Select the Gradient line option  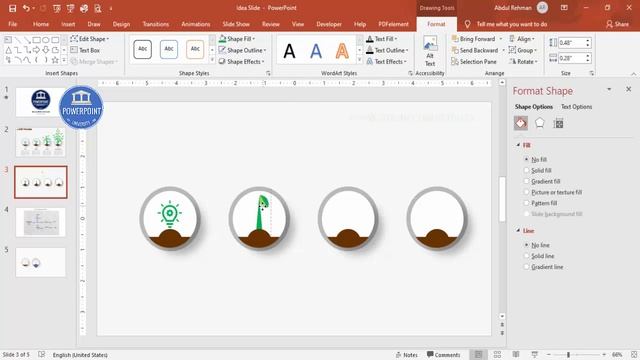click(x=526, y=267)
